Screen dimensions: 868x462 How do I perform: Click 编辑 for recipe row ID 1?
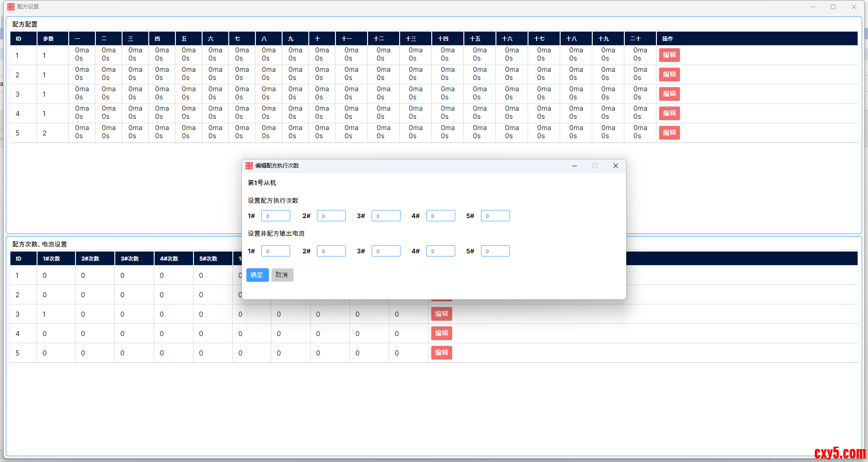[x=669, y=55]
